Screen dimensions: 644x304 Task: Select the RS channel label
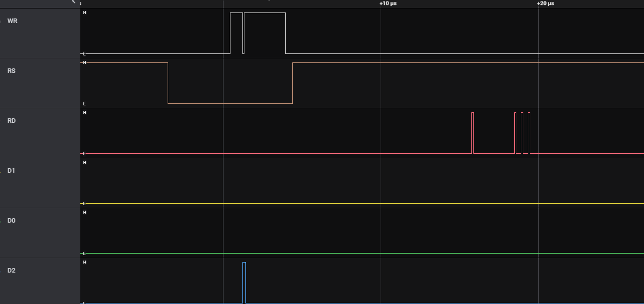click(x=11, y=71)
